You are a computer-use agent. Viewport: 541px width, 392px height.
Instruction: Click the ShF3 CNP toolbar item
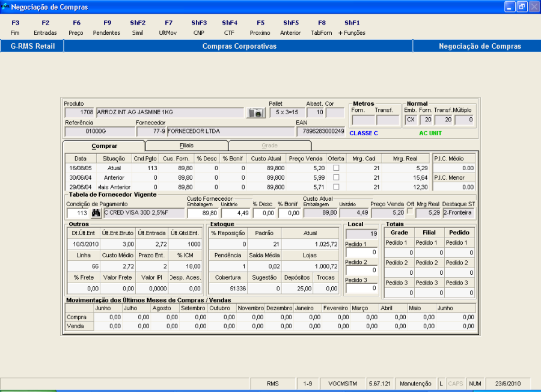pos(199,28)
